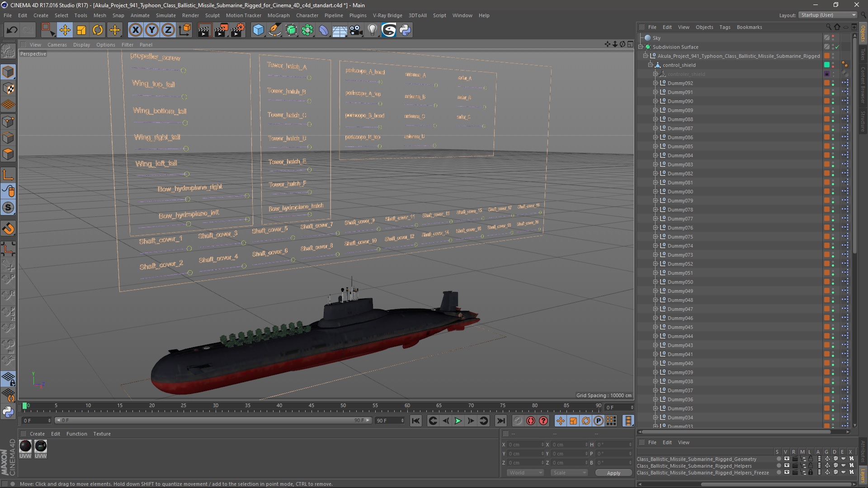Click the Dummy092 layer color swatch

[826, 83]
